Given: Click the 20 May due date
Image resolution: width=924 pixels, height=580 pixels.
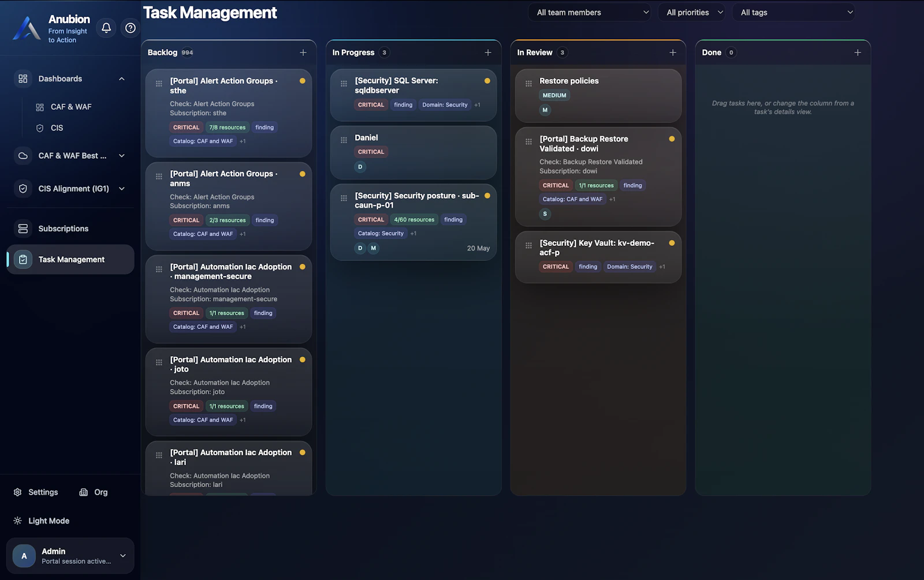Looking at the screenshot, I should 478,248.
